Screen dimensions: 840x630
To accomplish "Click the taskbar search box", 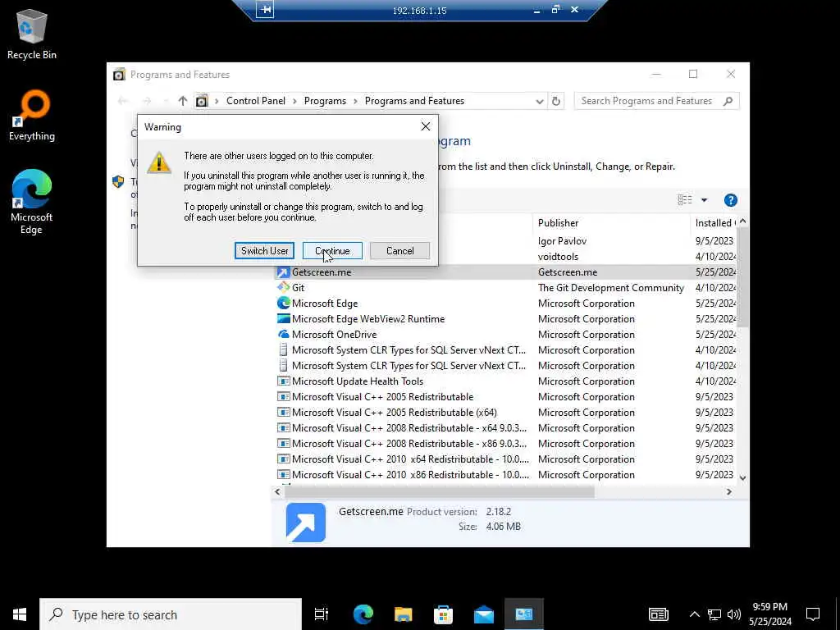I will point(171,614).
